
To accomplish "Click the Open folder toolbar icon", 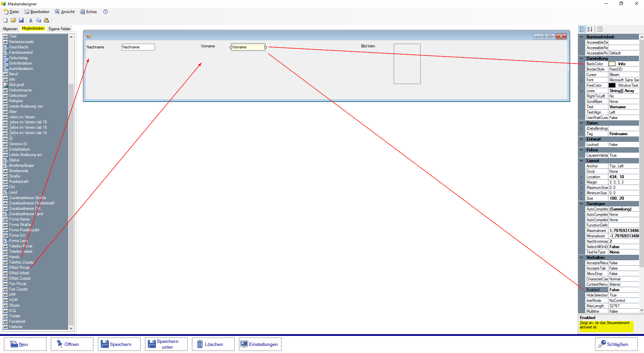I will pyautogui.click(x=13, y=20).
